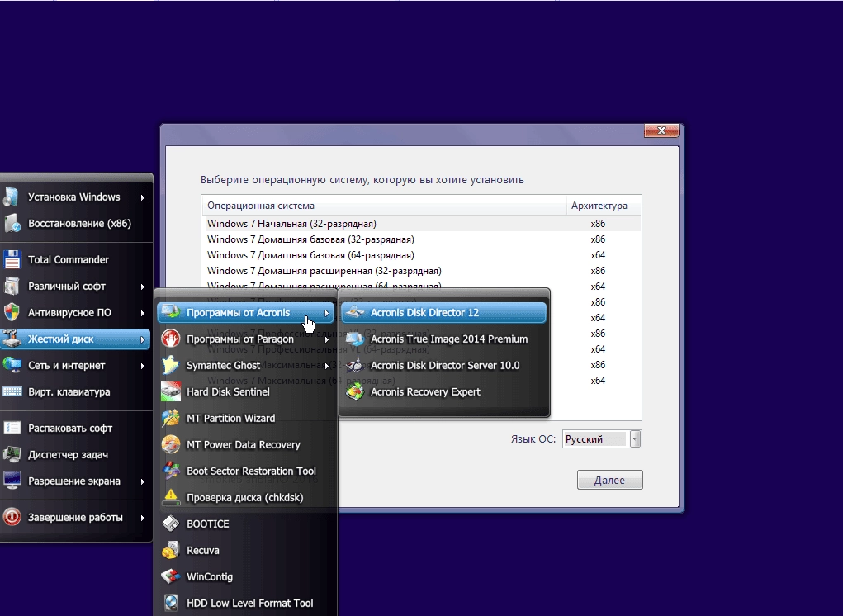Viewport: 843px width, 616px height.
Task: Open Total Commander via its floppy icon
Action: coord(12,259)
